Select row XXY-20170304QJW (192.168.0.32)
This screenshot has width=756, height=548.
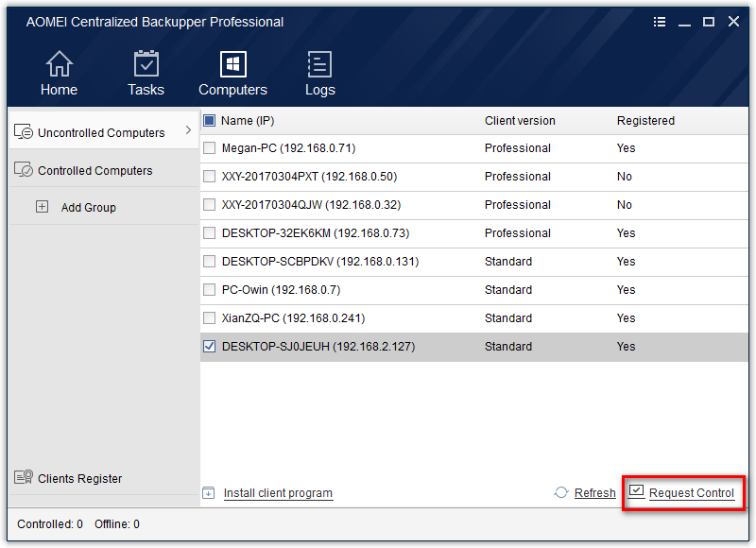coord(474,205)
